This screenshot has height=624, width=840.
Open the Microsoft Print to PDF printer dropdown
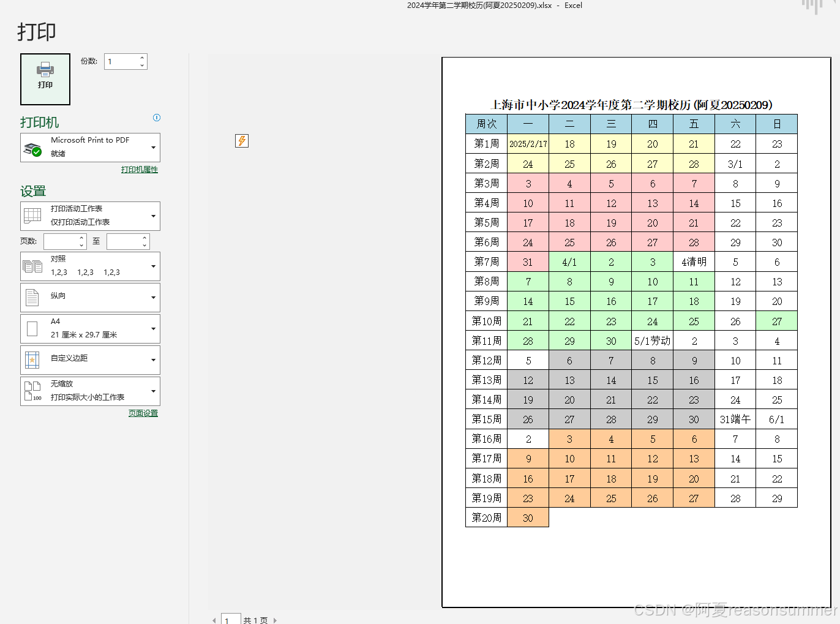[90, 148]
